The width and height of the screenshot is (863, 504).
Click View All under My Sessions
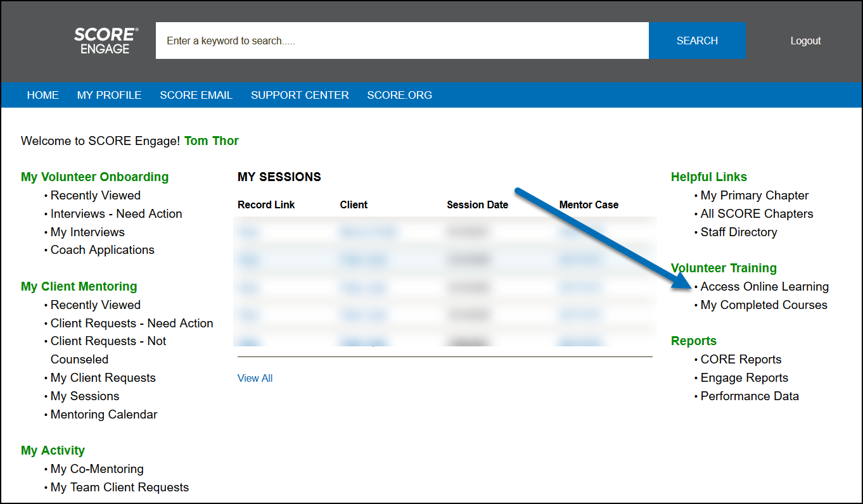click(x=255, y=378)
